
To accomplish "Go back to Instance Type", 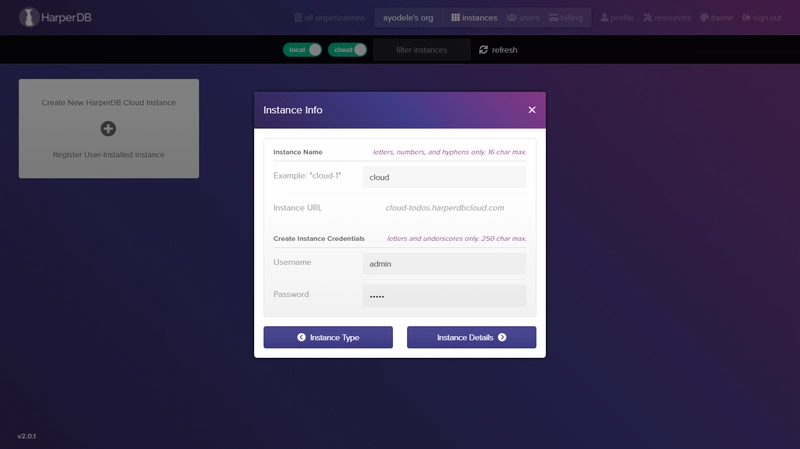I will [328, 337].
